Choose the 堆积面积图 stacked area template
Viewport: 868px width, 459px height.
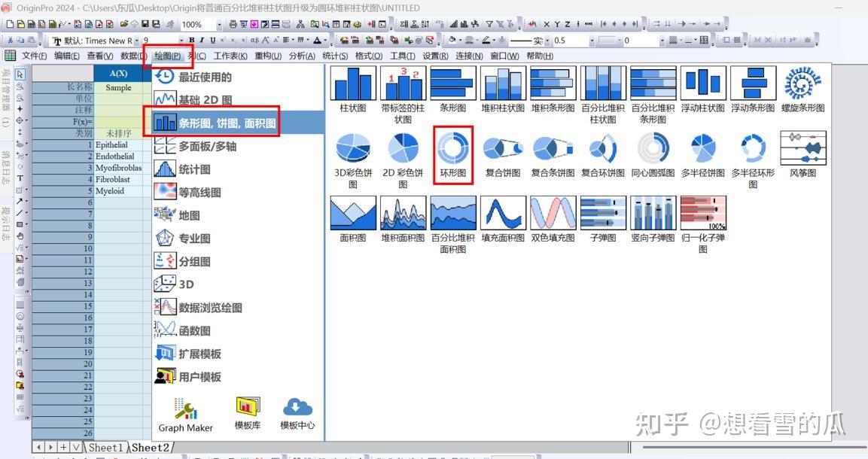[403, 219]
